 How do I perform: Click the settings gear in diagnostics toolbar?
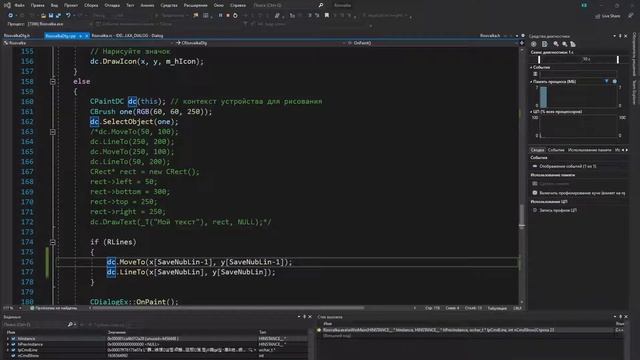coord(533,44)
